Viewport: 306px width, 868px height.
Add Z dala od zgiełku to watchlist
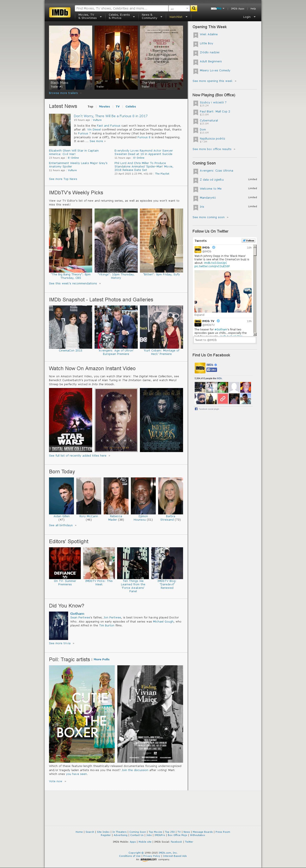[x=196, y=180]
